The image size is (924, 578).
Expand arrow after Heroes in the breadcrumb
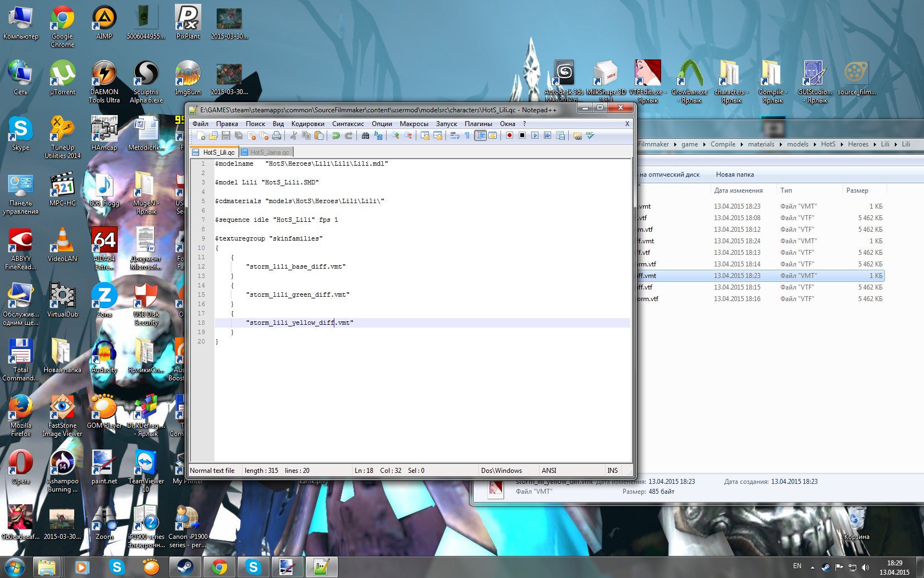[x=875, y=144]
